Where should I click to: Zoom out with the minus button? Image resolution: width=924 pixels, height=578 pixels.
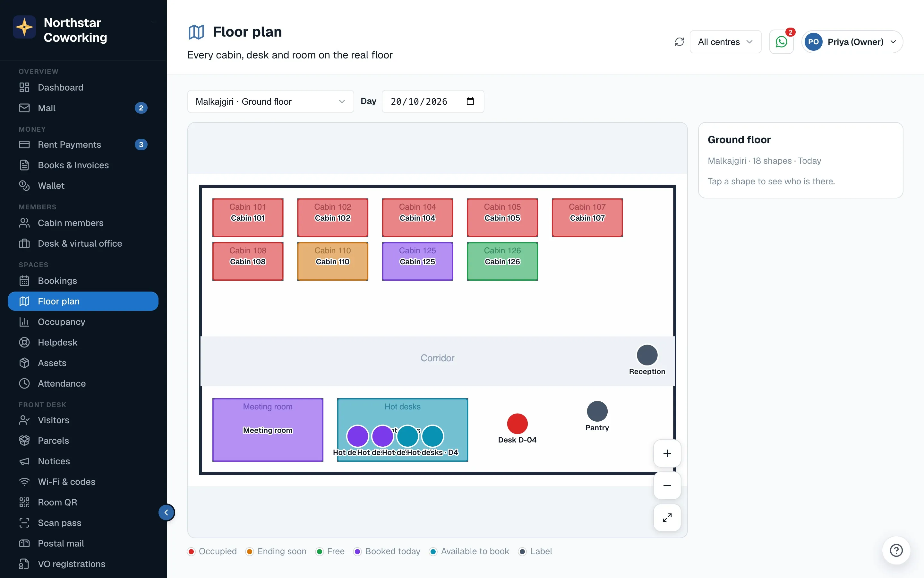pos(667,486)
